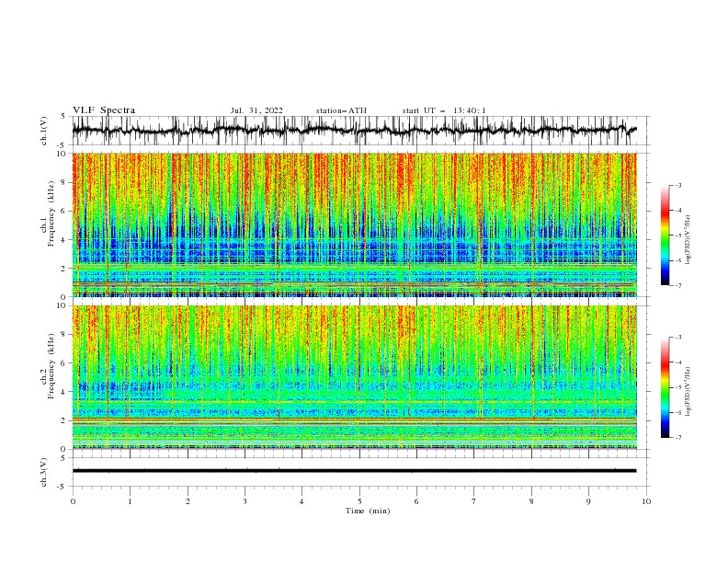Click the 'Time (min)' axis label

click(x=368, y=511)
